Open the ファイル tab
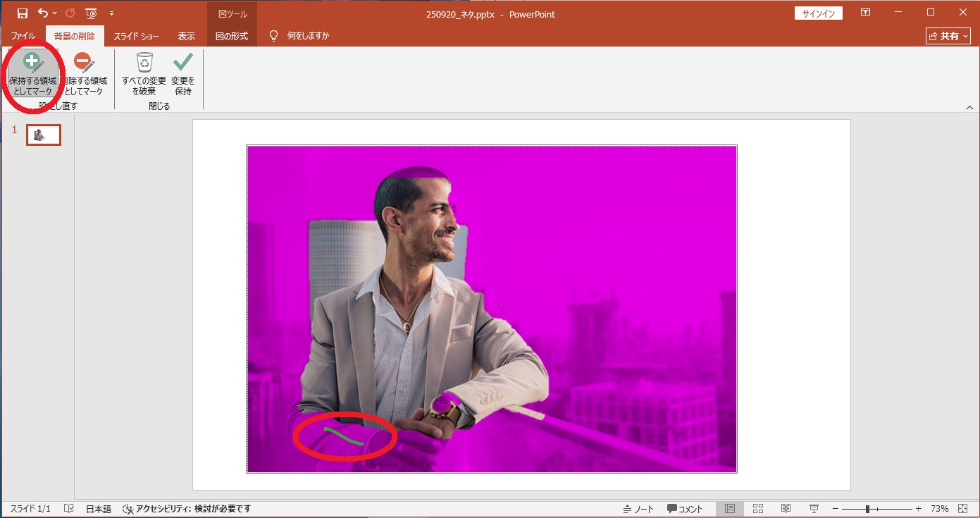 [23, 36]
